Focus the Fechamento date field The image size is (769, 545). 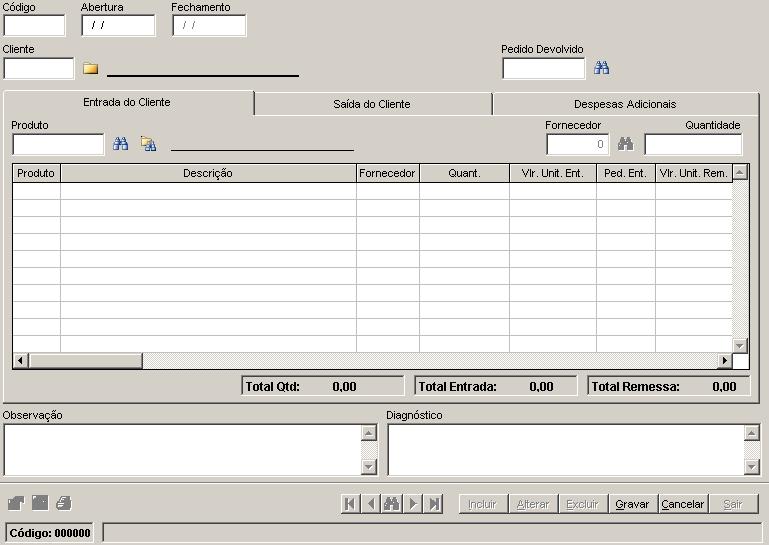[209, 25]
